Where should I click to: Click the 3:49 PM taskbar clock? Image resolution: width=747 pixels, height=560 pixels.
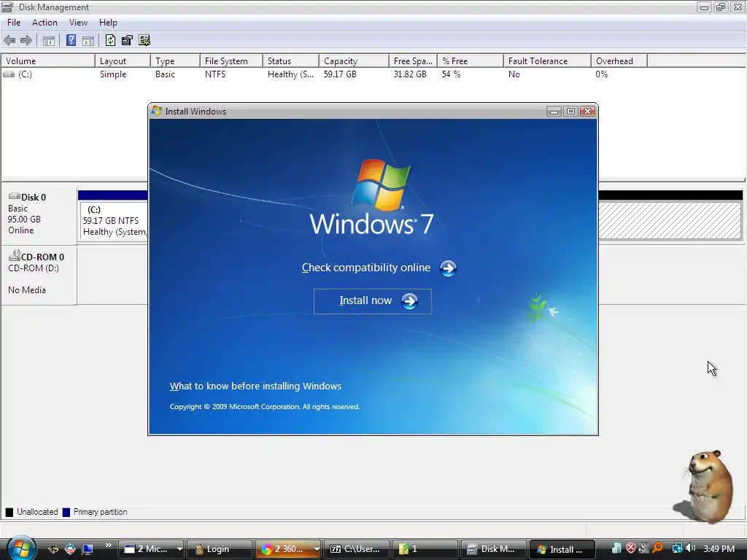coord(719,549)
